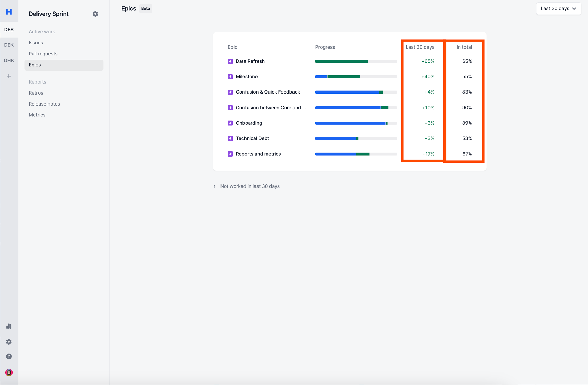Open the Reports and metrics epic

coord(258,154)
